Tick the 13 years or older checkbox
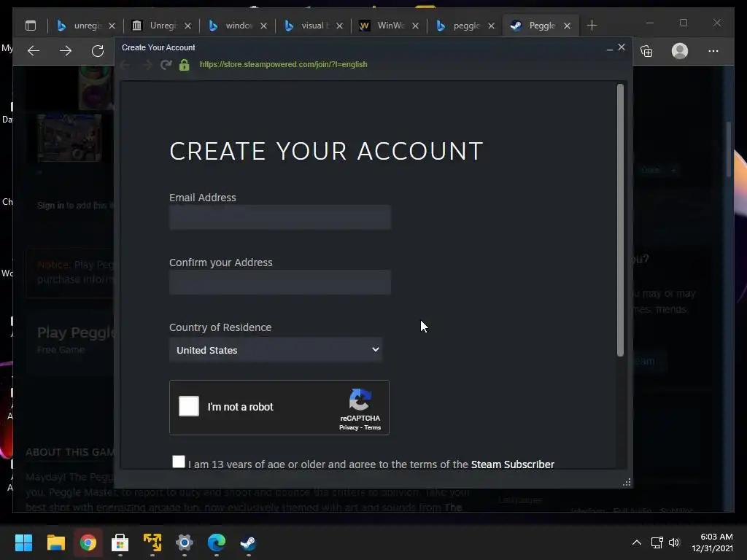 pyautogui.click(x=179, y=462)
